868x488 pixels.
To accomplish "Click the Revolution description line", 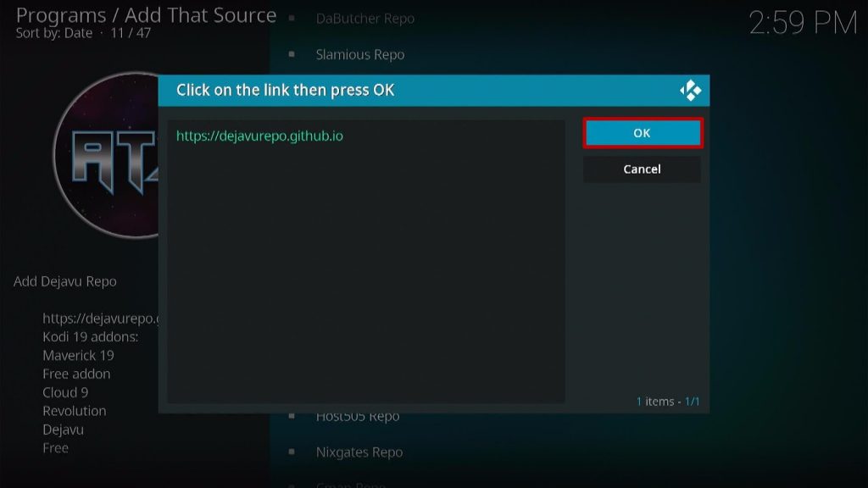I will tap(75, 411).
